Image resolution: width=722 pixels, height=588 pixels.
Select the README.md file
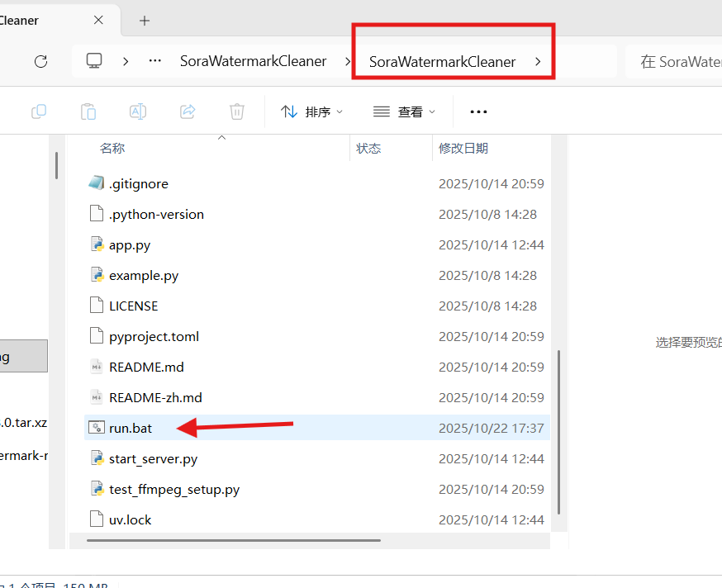point(316,367)
